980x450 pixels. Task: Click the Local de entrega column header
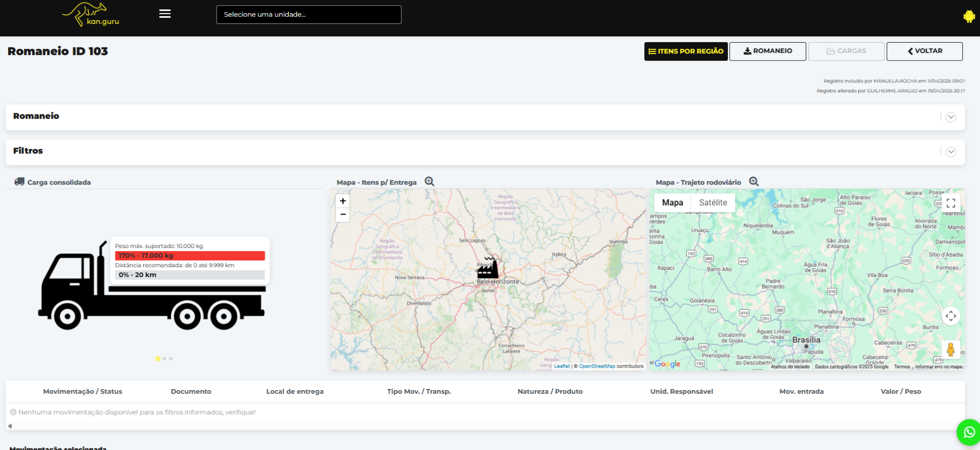(x=295, y=392)
